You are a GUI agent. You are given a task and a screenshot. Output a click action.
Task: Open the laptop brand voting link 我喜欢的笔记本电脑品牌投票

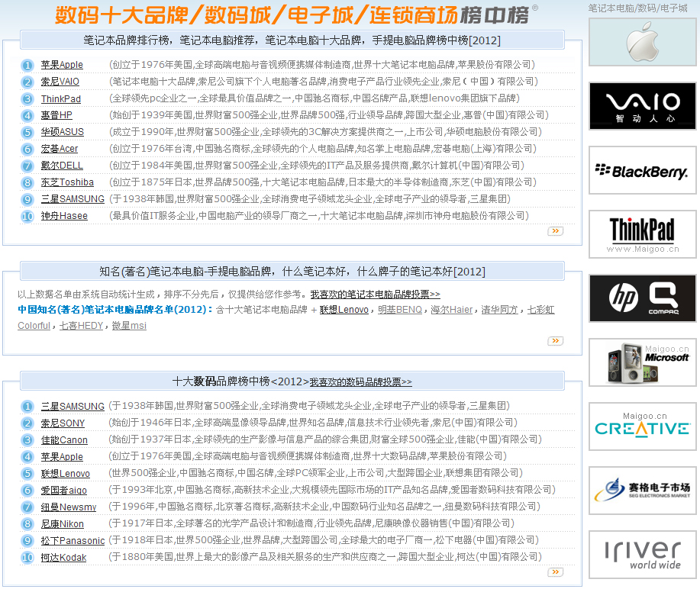tap(375, 294)
